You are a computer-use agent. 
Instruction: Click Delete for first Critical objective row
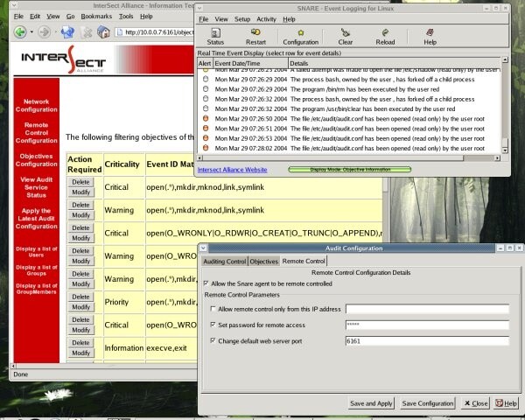(80, 182)
